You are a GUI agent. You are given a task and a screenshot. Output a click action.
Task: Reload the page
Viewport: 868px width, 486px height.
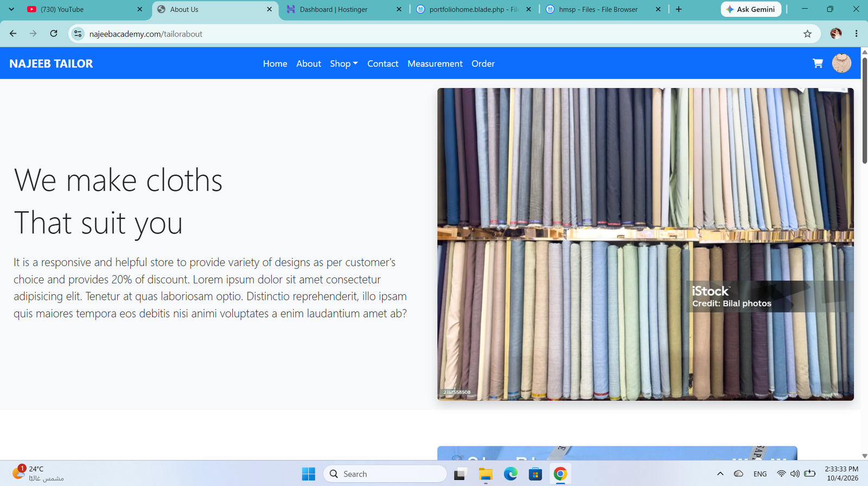(x=54, y=34)
